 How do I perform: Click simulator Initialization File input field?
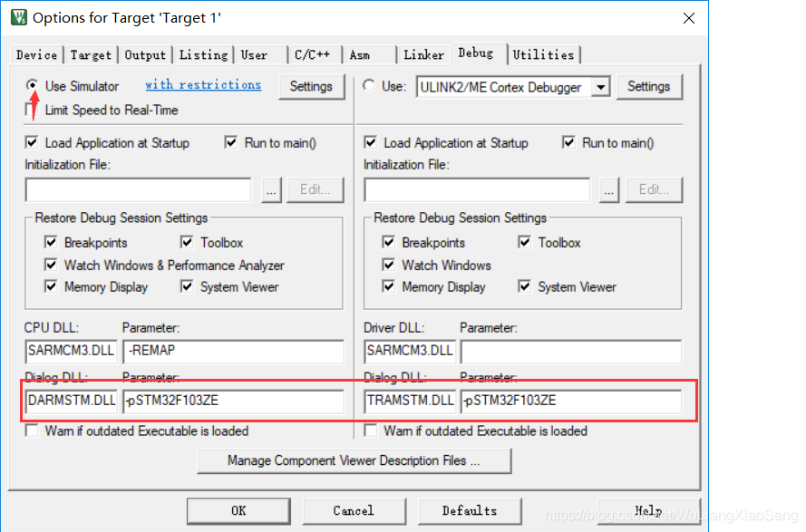tap(139, 190)
